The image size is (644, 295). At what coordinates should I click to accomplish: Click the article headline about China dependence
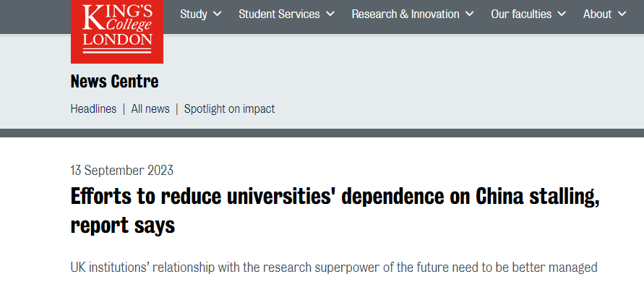335,197
